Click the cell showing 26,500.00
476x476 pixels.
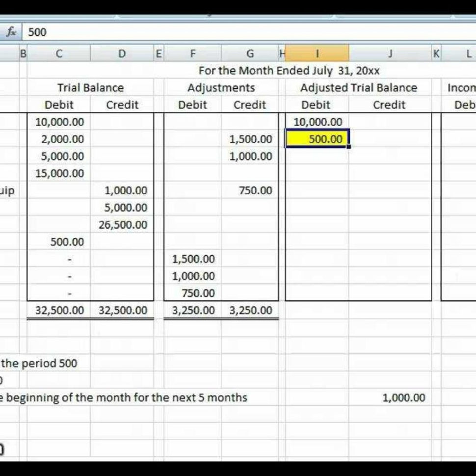click(x=122, y=224)
